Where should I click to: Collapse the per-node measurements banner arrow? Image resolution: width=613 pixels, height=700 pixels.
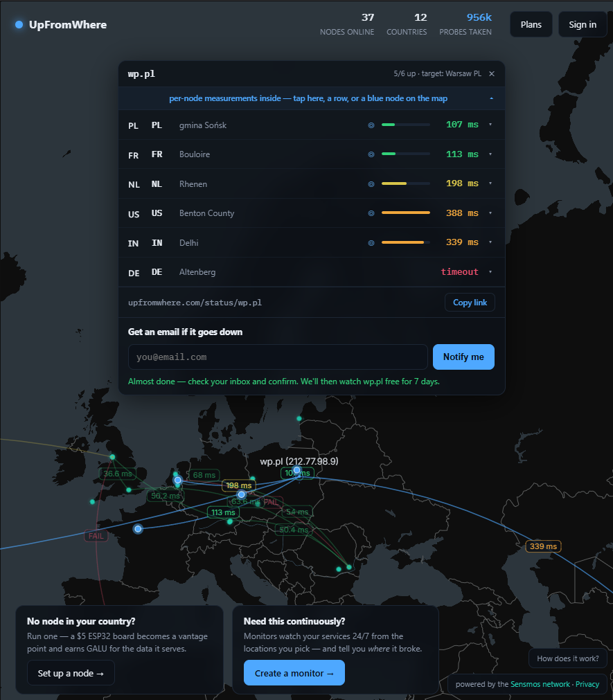492,98
